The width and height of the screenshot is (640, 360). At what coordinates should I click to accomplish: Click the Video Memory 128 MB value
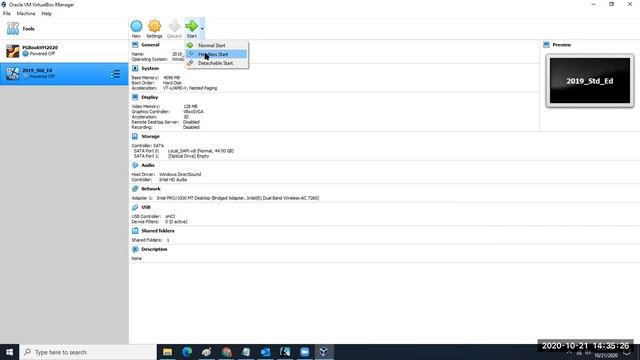190,107
